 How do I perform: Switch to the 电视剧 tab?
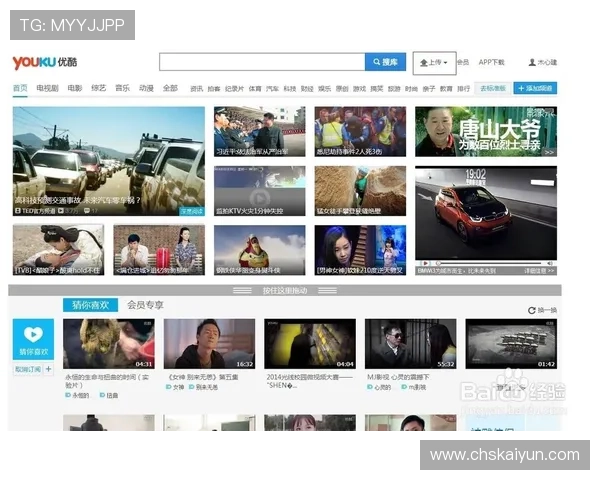tap(47, 88)
